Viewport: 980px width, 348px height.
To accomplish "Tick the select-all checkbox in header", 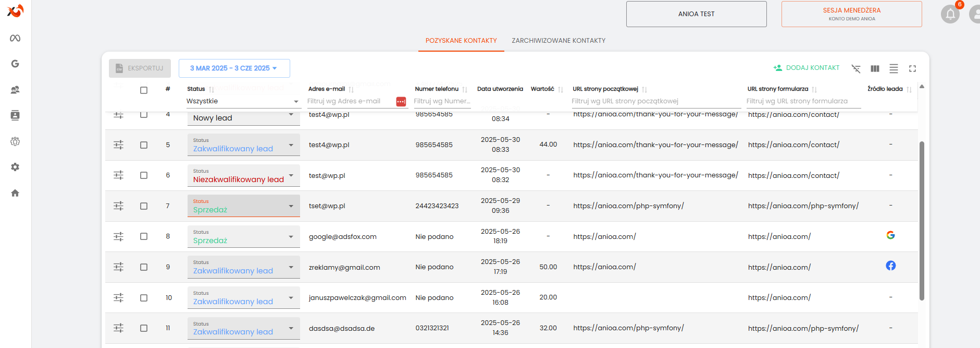I will point(144,90).
